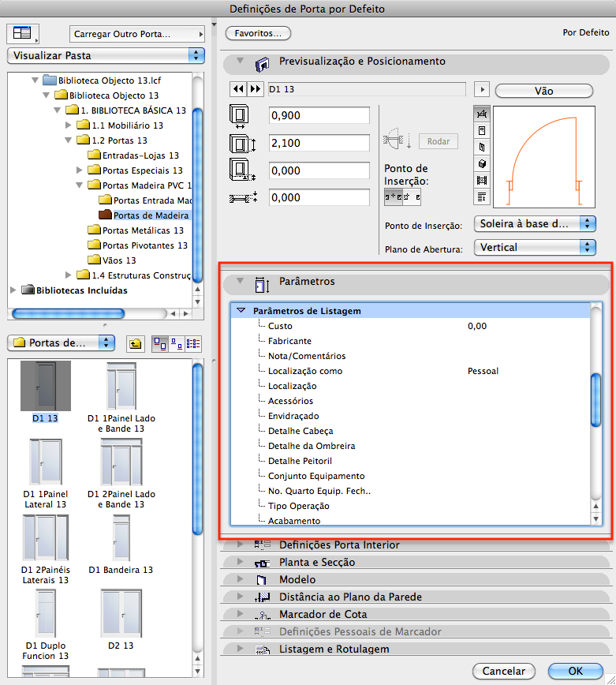Choose the insertion point anchor selector
The image size is (616, 685).
tap(402, 197)
